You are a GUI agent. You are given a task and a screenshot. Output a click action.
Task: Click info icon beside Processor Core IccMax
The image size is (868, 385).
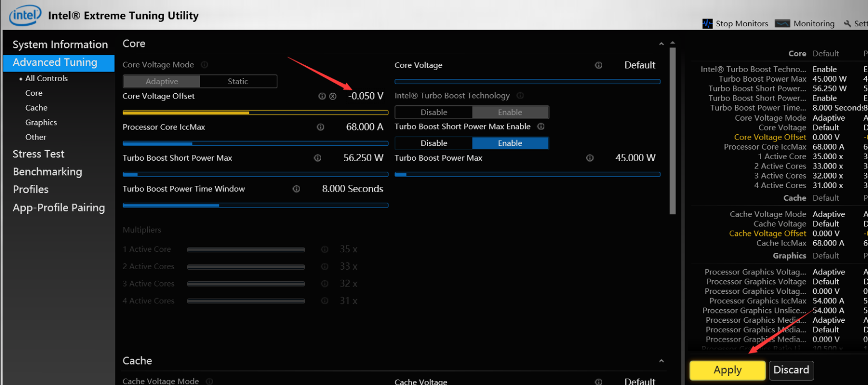click(x=321, y=127)
